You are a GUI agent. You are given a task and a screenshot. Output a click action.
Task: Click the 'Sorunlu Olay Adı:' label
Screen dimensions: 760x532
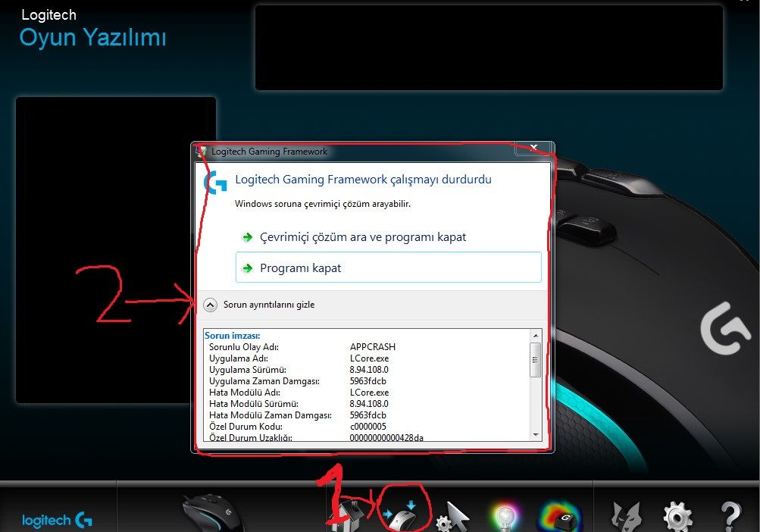coord(244,347)
